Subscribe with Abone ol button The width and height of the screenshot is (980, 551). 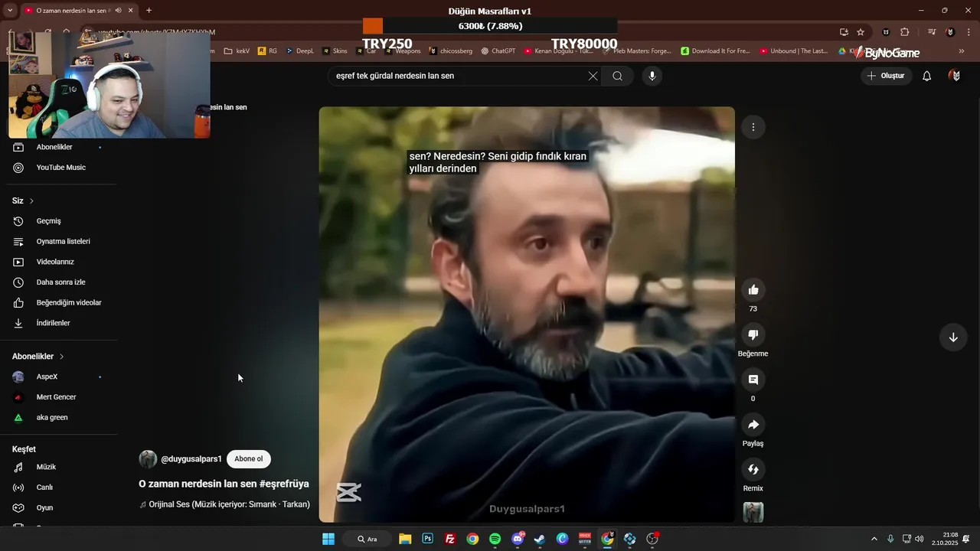(x=249, y=459)
